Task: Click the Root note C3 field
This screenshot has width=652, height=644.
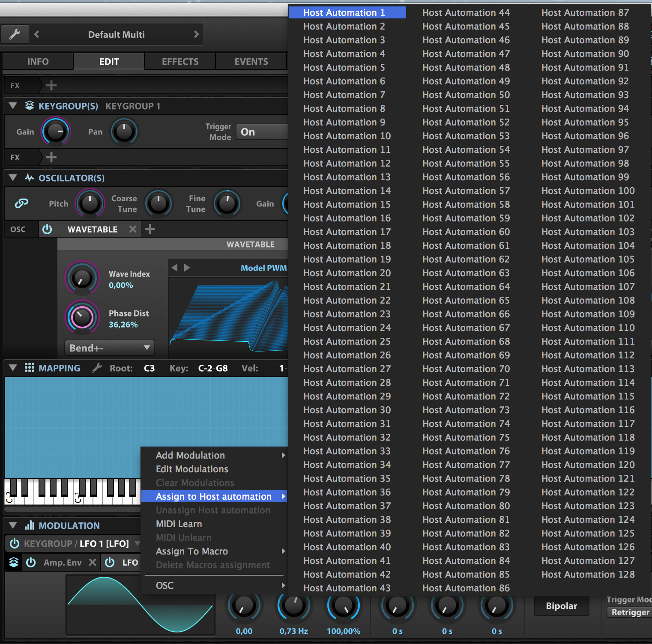Action: coord(149,368)
